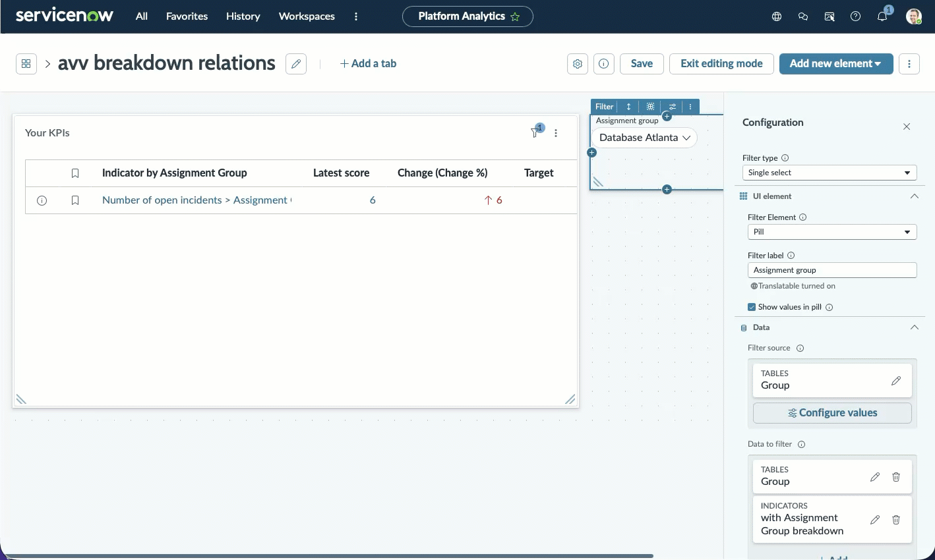
Task: Delete the Data to filter Group table
Action: click(x=896, y=477)
